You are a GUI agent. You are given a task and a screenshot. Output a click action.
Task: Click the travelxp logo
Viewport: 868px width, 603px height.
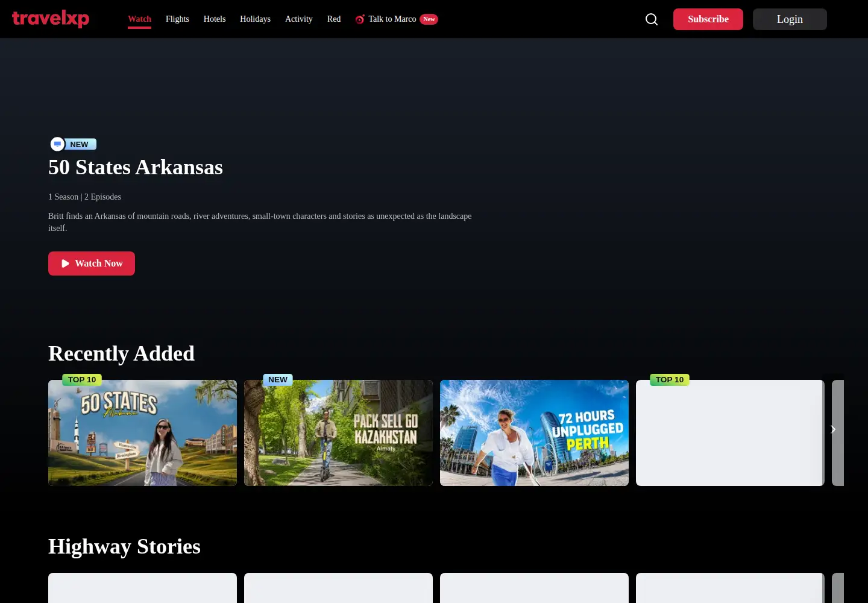click(x=51, y=19)
